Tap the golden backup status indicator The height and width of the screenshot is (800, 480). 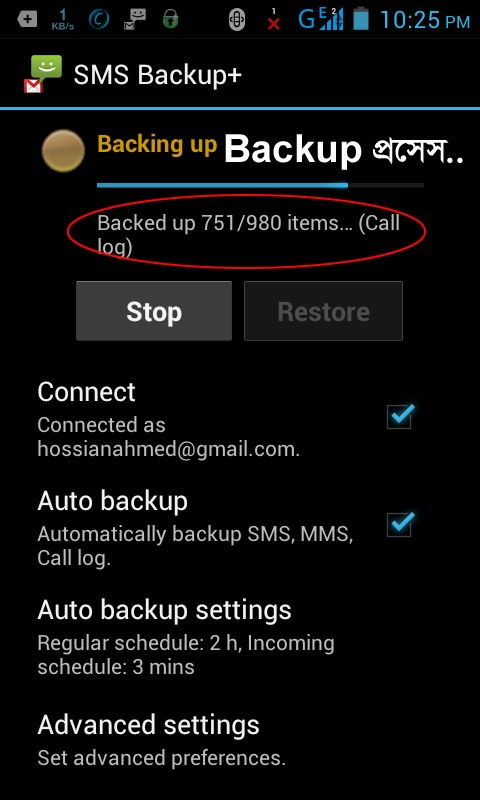point(63,150)
